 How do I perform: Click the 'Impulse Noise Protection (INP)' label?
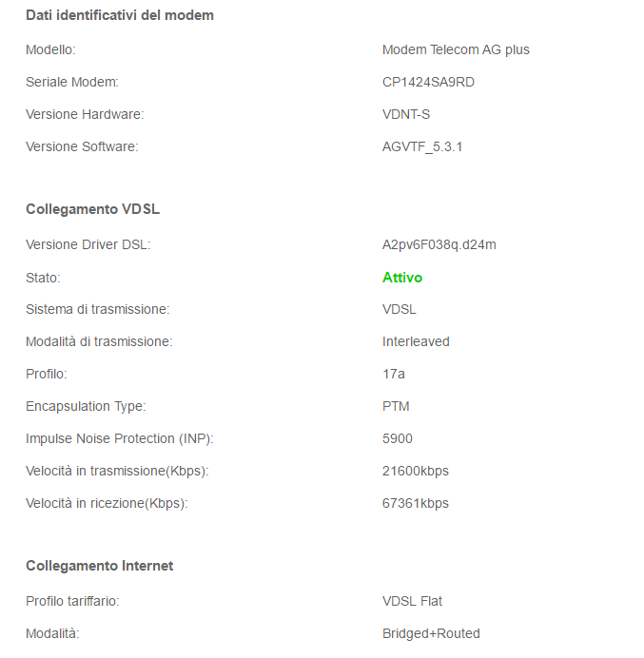[120, 439]
